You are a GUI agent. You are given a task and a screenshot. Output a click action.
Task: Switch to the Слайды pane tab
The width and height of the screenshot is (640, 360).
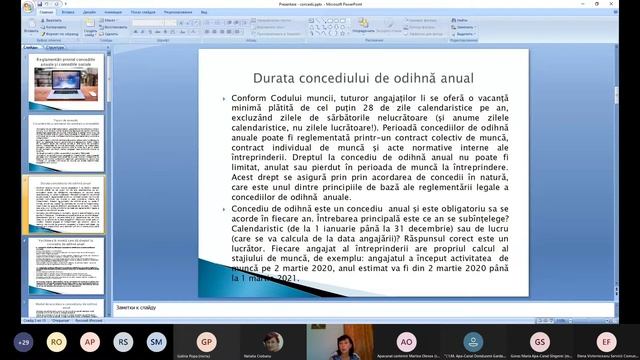pyautogui.click(x=32, y=47)
